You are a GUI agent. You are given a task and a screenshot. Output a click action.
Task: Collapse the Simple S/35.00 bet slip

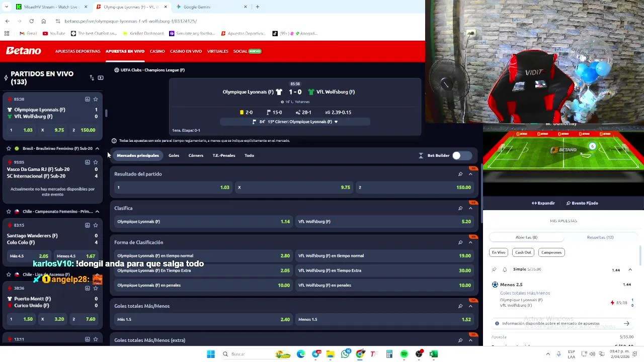coord(630,270)
